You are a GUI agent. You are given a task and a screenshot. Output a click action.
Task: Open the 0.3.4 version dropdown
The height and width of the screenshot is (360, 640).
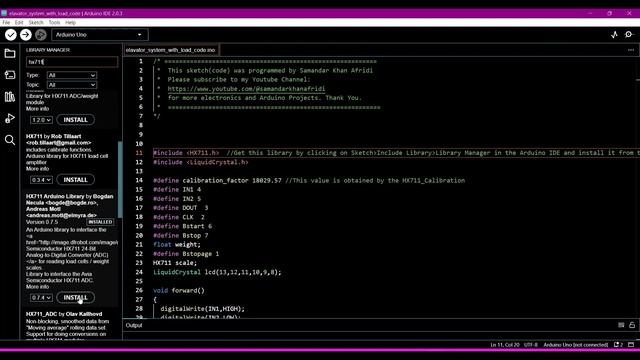tap(41, 180)
